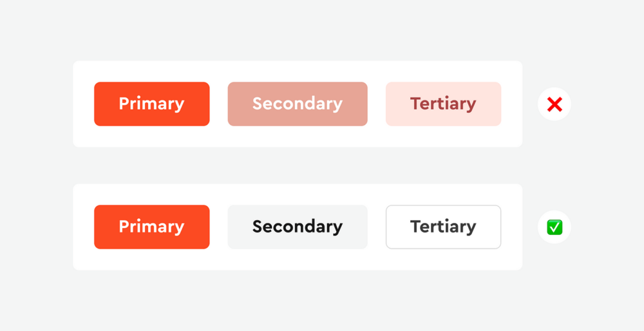Image resolution: width=644 pixels, height=331 pixels.
Task: Click the white margin left of the top Primary button
Action: point(83,104)
